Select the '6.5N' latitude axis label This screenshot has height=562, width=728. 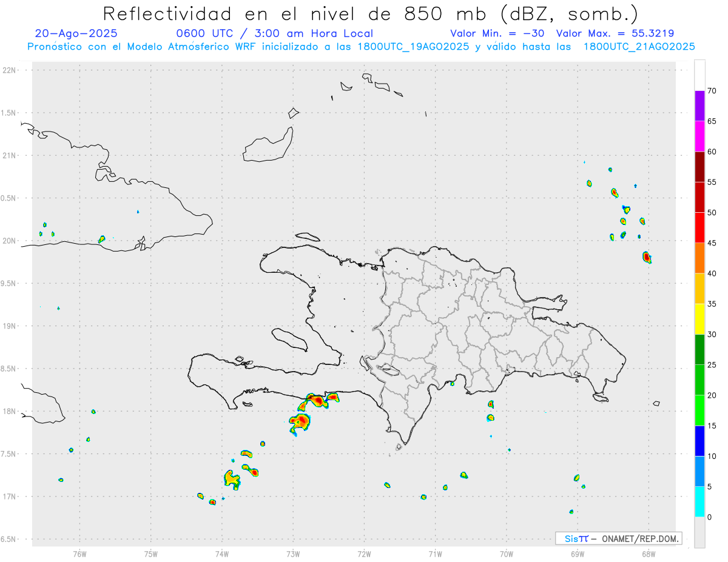click(x=9, y=540)
